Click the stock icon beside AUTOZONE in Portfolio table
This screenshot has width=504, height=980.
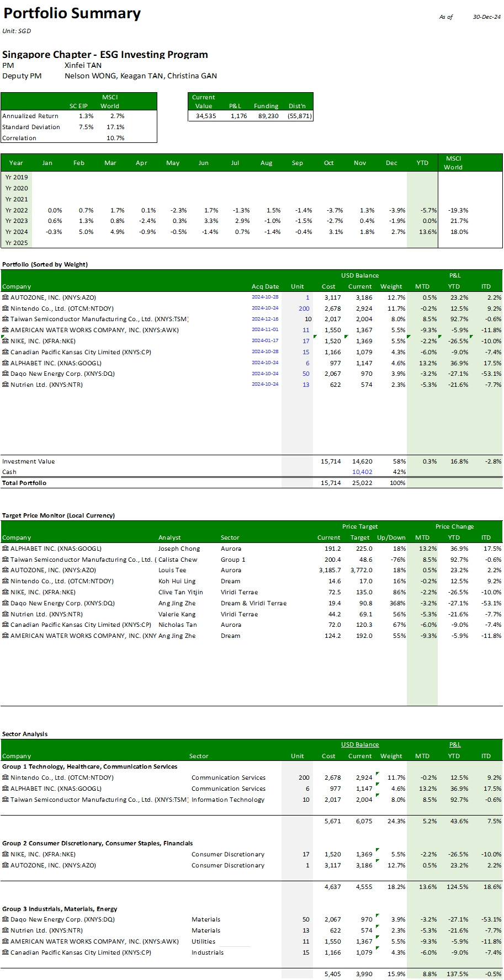[x=6, y=297]
